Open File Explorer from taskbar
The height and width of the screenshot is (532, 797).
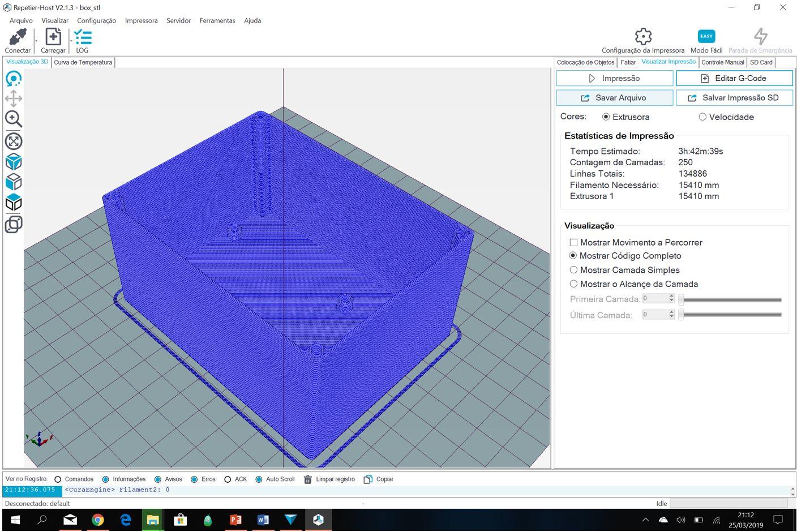point(153,520)
